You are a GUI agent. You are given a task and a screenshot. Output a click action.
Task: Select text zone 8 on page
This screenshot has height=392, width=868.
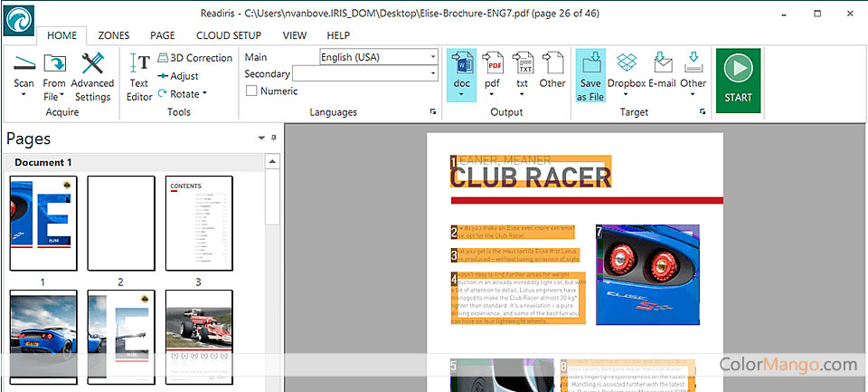tap(627, 376)
